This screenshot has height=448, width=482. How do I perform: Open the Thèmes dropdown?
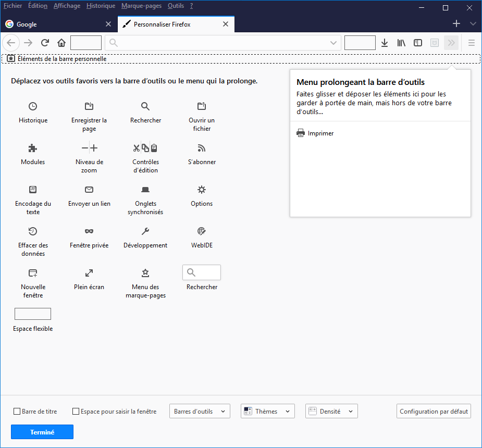268,411
